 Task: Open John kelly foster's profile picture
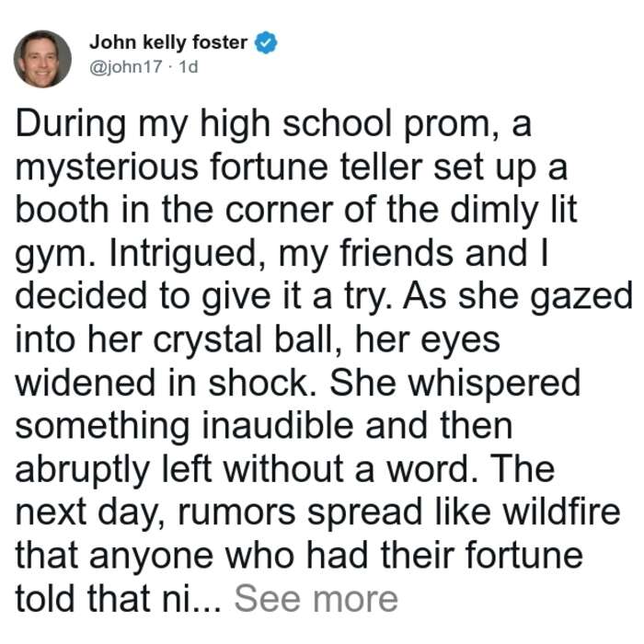click(x=42, y=59)
